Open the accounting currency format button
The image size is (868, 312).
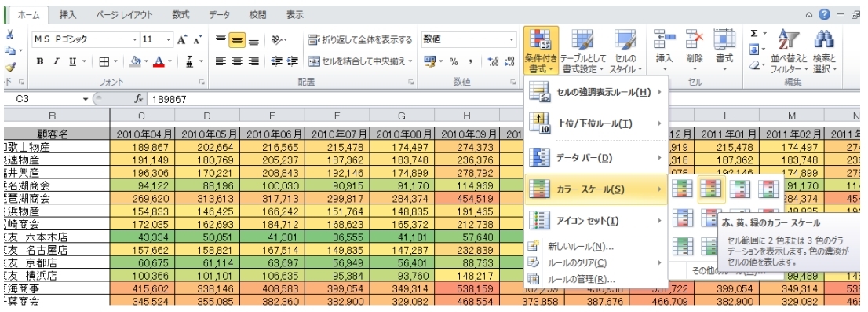click(x=429, y=61)
